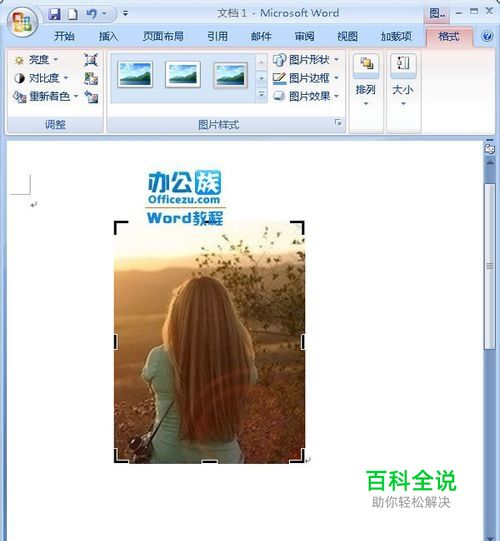Click the Office button orb

pyautogui.click(x=22, y=21)
